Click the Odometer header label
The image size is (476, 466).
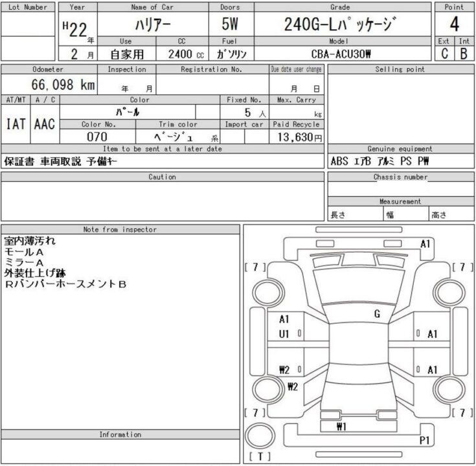(x=48, y=69)
